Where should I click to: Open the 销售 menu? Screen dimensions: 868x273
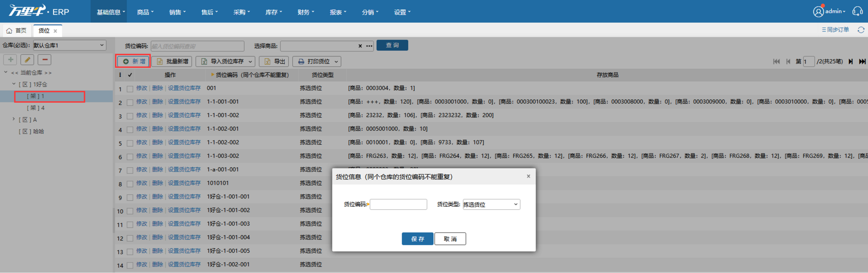(177, 12)
